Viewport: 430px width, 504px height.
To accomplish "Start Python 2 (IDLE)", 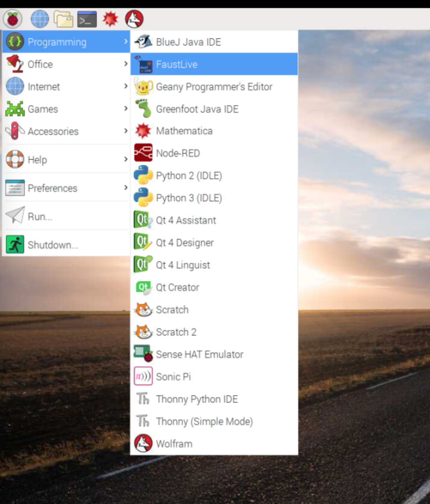I will pos(214,175).
